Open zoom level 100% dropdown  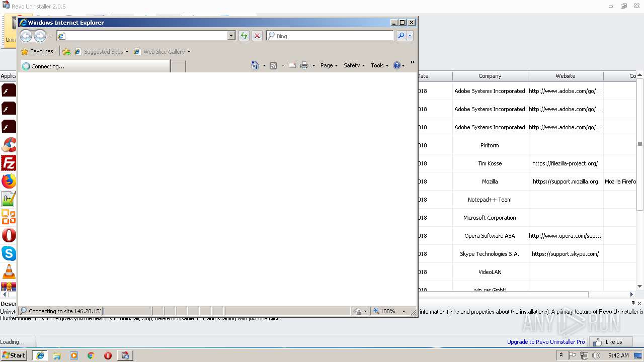[x=404, y=311]
